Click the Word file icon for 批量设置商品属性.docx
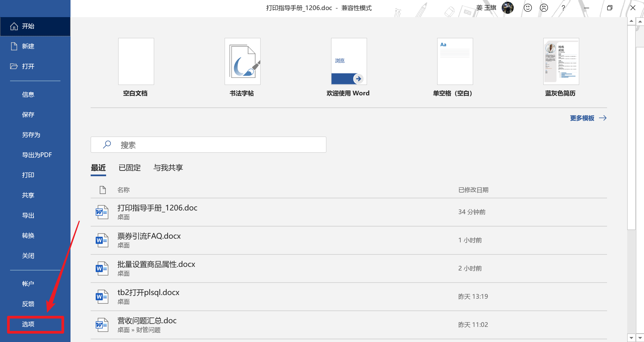 pyautogui.click(x=102, y=268)
